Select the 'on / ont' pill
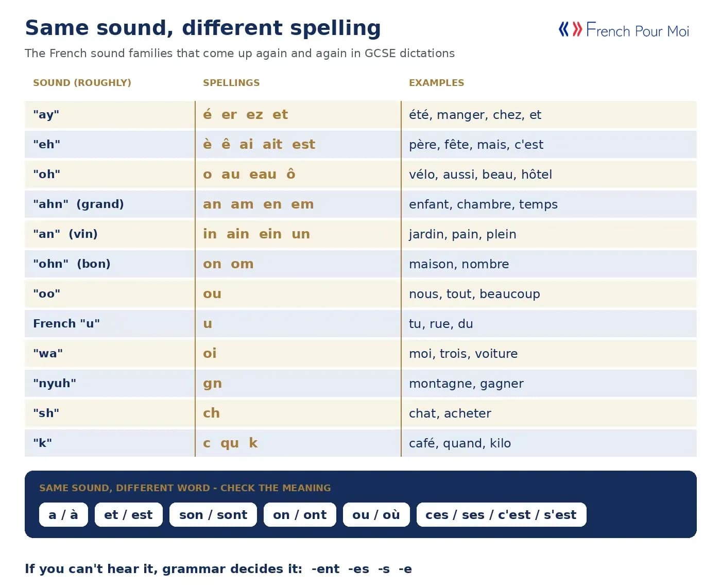This screenshot has width=721, height=588. coord(300,514)
